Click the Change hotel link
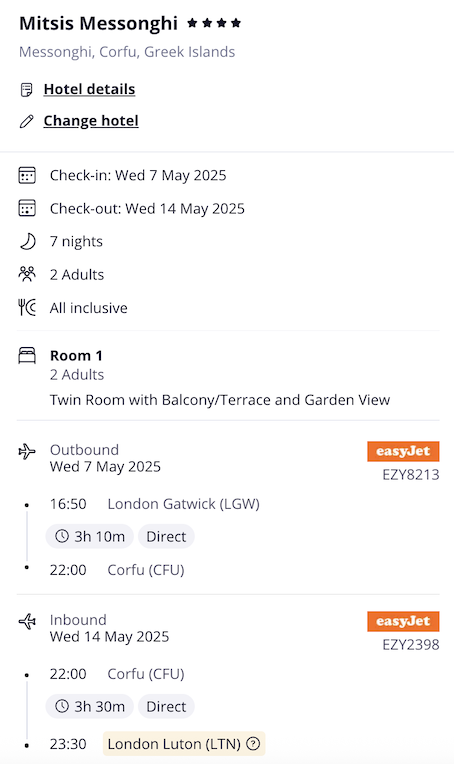Image resolution: width=454 pixels, height=764 pixels. (x=91, y=121)
